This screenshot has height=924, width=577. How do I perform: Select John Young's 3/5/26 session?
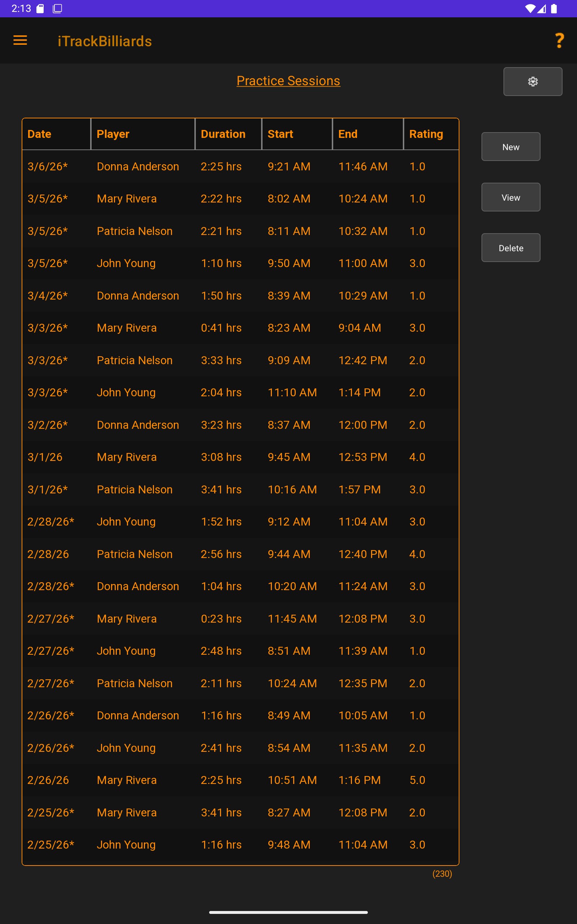[x=241, y=263]
